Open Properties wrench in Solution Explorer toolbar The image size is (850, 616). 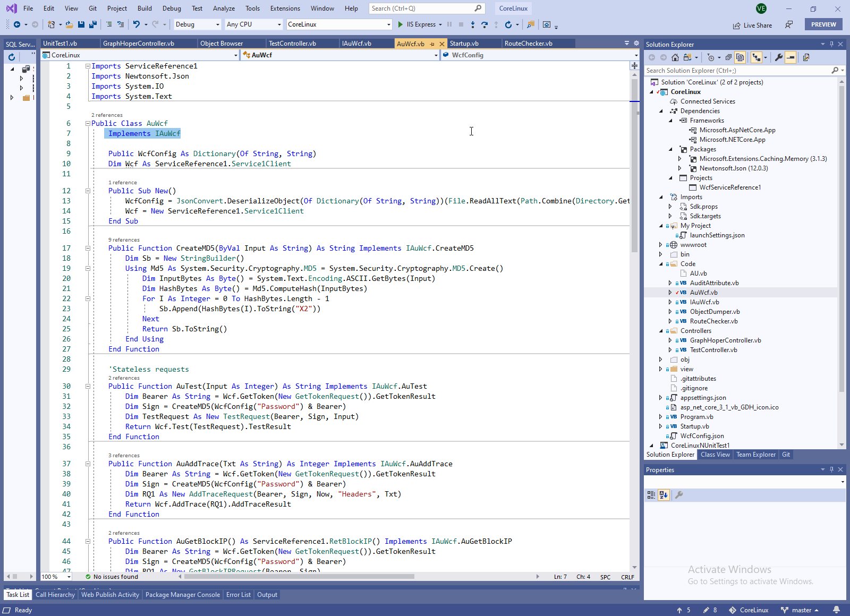779,57
